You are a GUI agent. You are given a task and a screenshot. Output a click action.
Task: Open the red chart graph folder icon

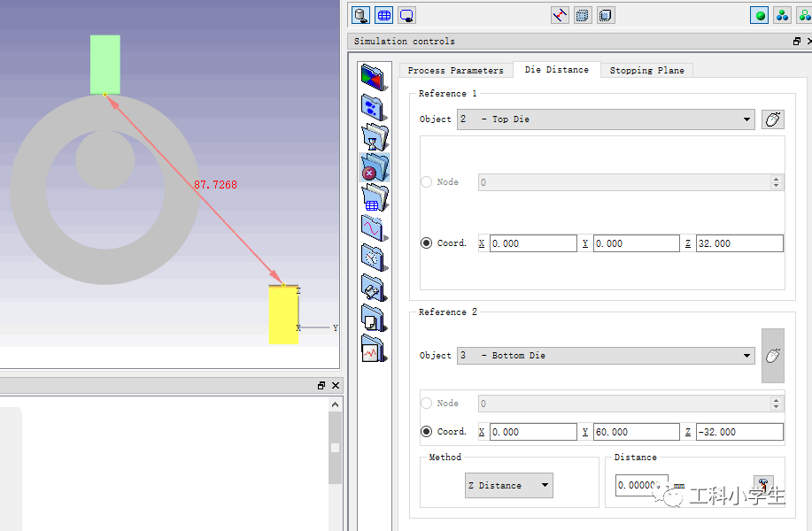(x=374, y=349)
